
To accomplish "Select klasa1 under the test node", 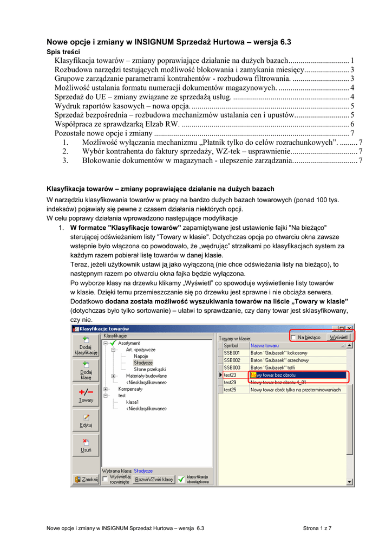I will click(133, 402).
